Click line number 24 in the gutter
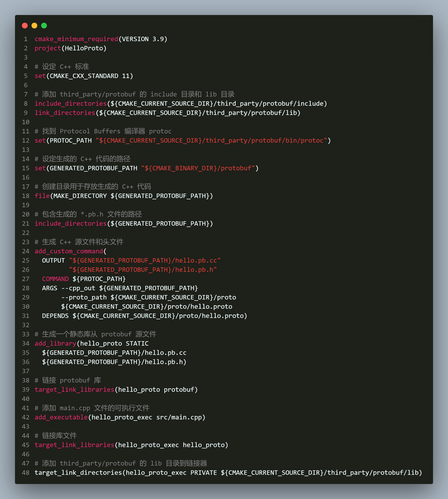The height and width of the screenshot is (499, 448). click(x=26, y=251)
